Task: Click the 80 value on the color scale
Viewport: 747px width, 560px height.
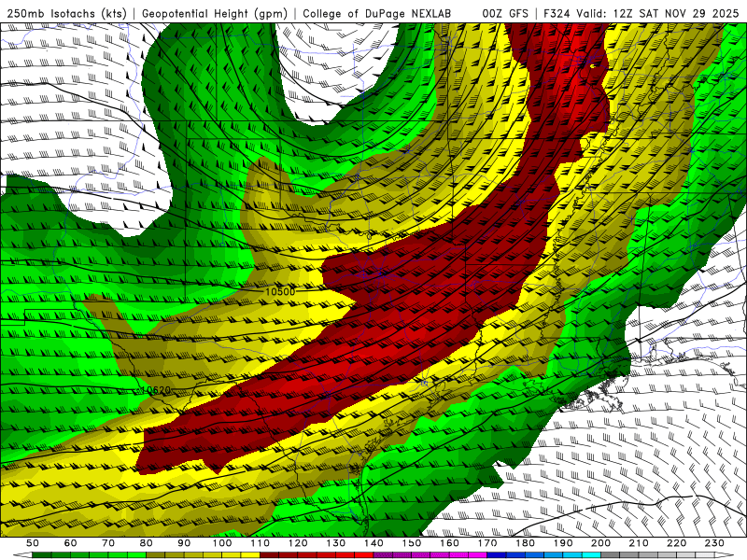Action: click(147, 543)
